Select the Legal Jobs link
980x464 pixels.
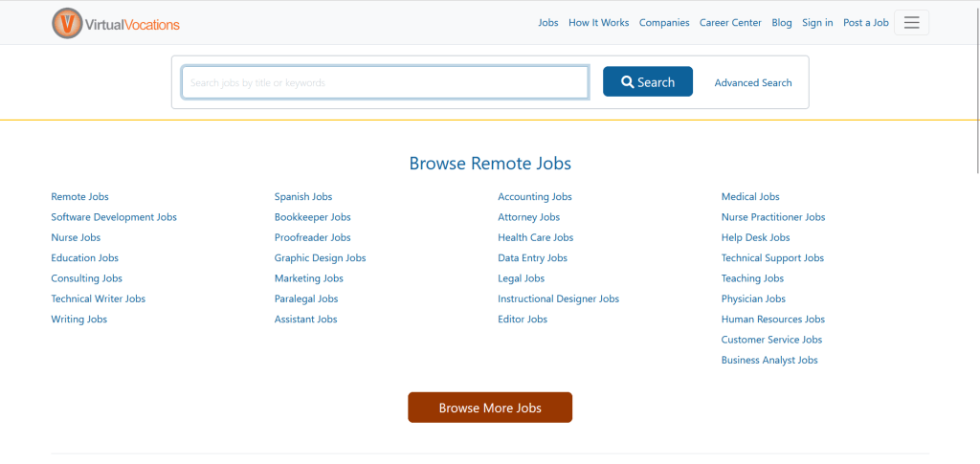pyautogui.click(x=522, y=278)
